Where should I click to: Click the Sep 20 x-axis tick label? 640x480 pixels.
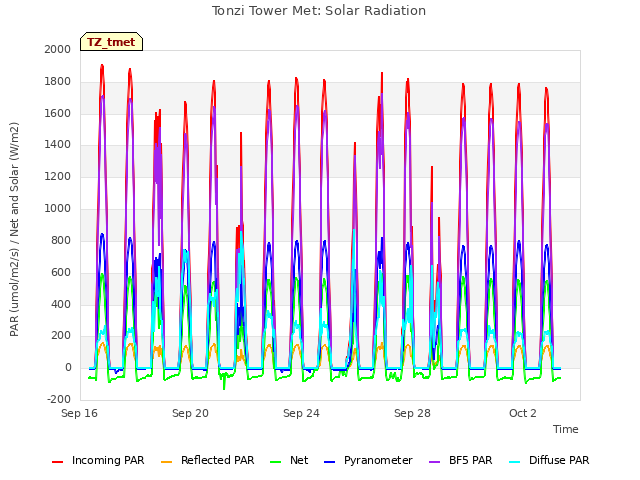tap(190, 413)
